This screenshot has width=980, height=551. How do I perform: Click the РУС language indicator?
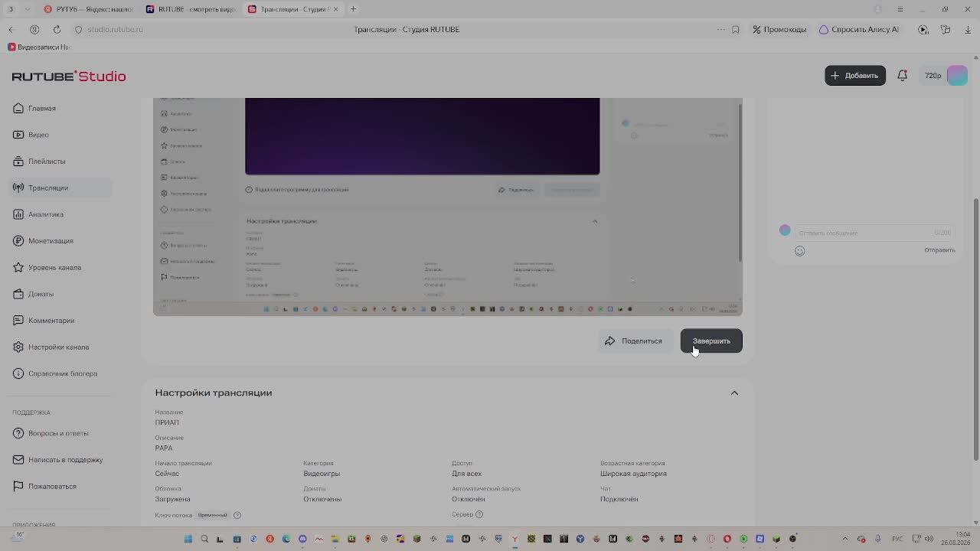pyautogui.click(x=897, y=539)
